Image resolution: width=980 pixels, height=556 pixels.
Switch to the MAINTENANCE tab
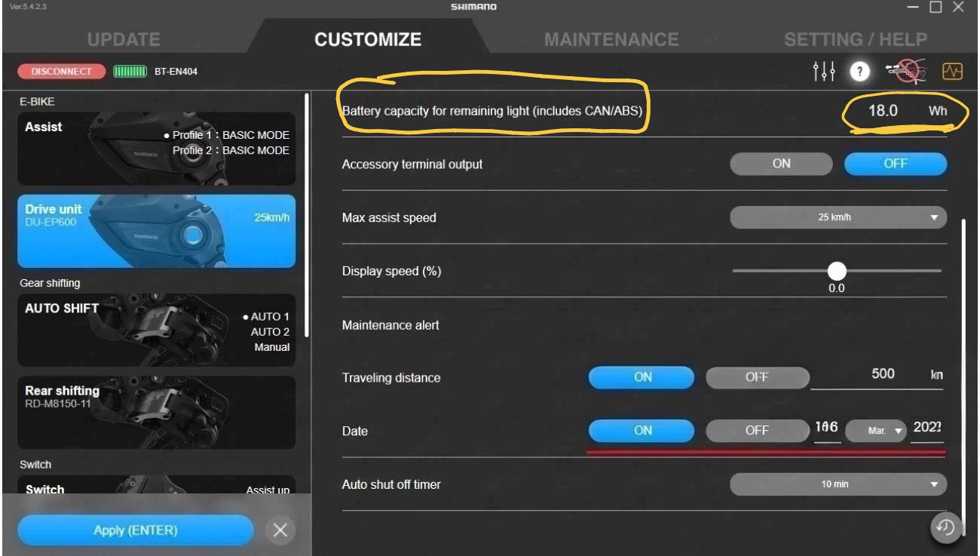coord(611,39)
